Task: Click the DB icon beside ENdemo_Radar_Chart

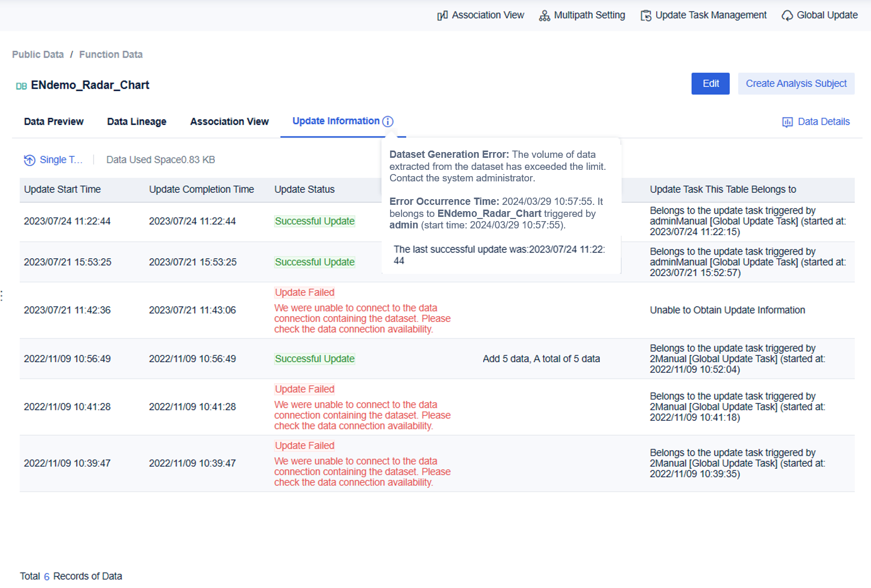Action: [21, 85]
